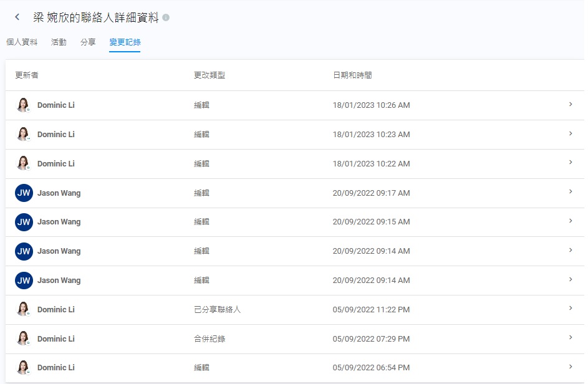Go to the 分享 tab
The height and width of the screenshot is (384, 588).
(x=88, y=42)
